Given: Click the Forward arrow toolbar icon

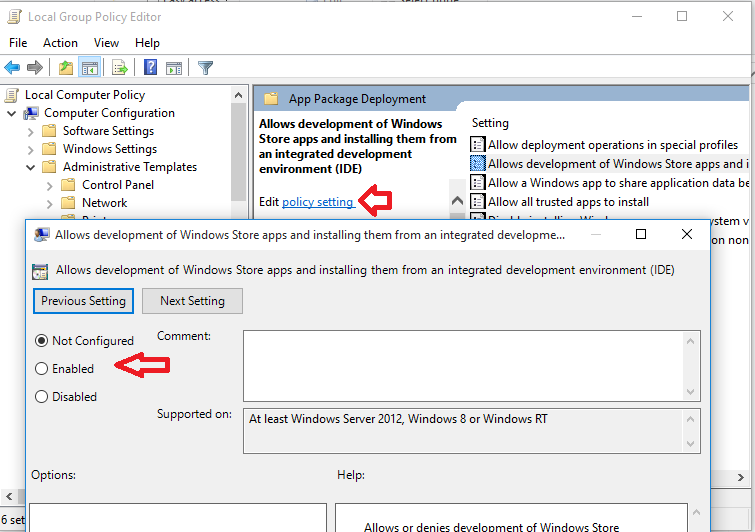Looking at the screenshot, I should click(x=35, y=68).
